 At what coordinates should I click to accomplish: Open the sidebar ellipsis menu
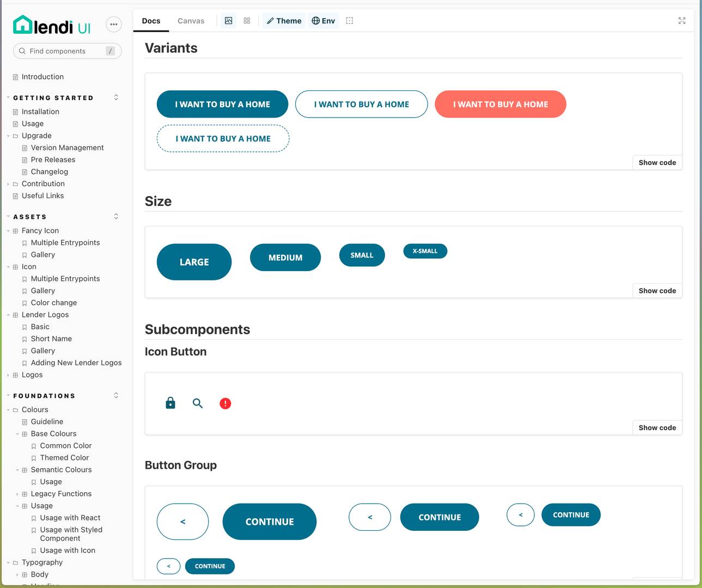pyautogui.click(x=114, y=24)
